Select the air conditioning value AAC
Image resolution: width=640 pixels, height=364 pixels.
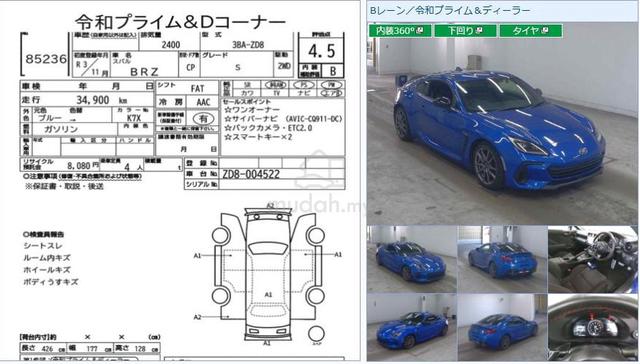[x=203, y=102]
